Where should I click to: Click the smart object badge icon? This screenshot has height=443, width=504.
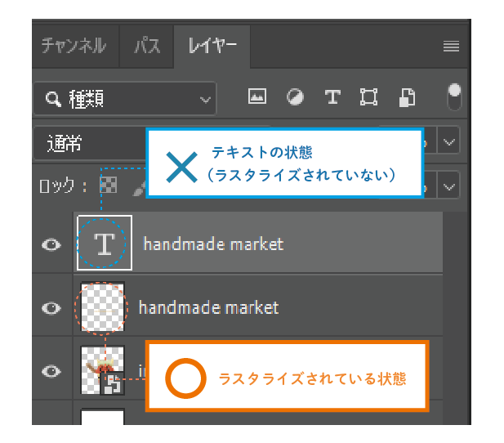(113, 383)
